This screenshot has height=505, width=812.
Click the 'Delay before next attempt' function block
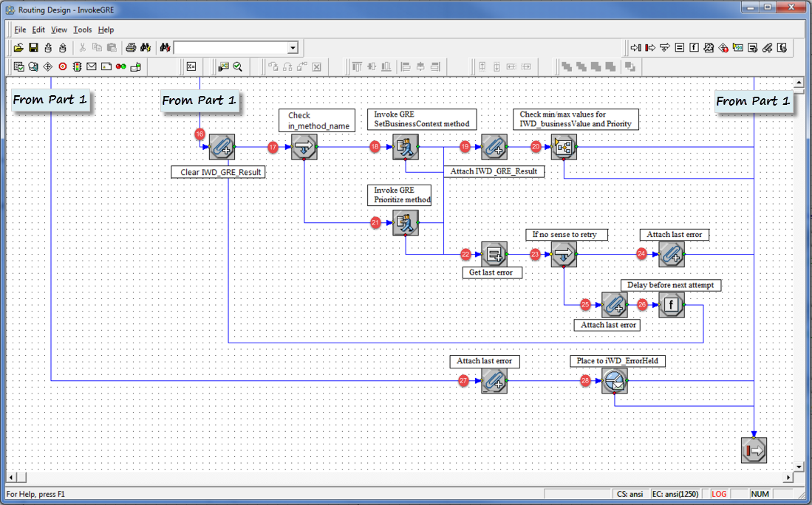672,304
